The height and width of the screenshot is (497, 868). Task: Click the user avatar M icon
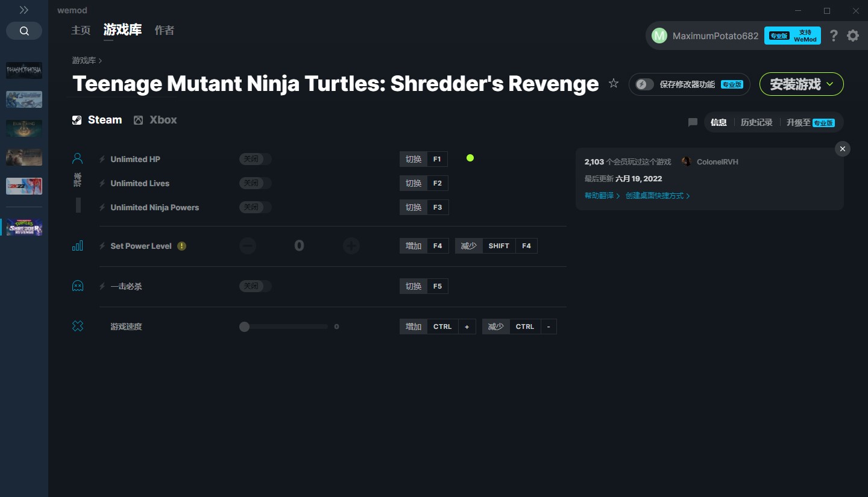[659, 36]
